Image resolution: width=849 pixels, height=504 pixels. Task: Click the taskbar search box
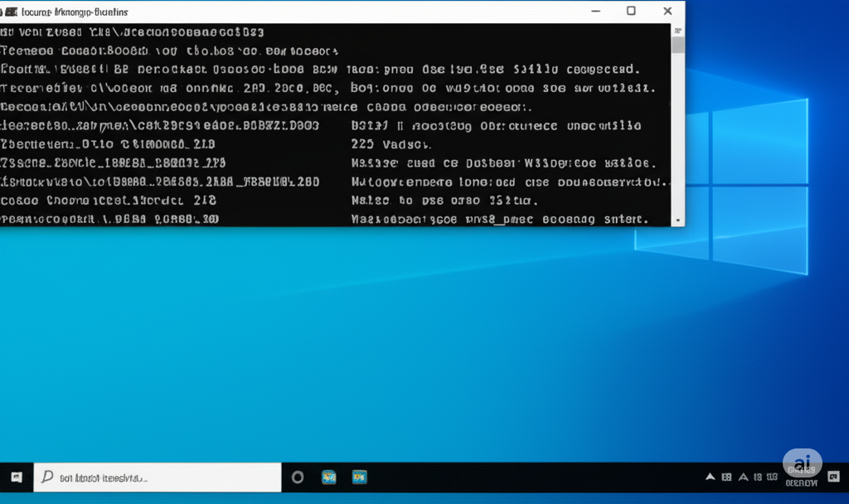(x=158, y=477)
